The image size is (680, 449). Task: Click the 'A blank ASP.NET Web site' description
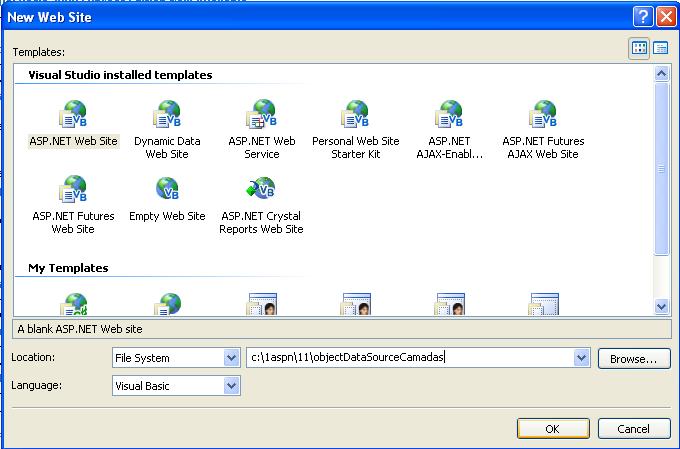point(80,329)
